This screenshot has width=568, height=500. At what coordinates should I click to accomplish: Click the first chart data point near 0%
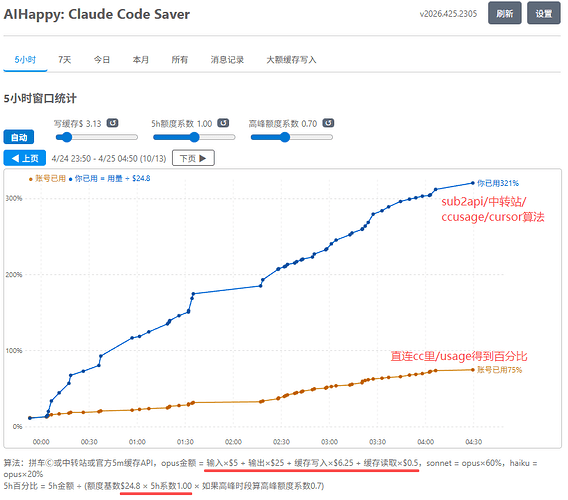30,418
